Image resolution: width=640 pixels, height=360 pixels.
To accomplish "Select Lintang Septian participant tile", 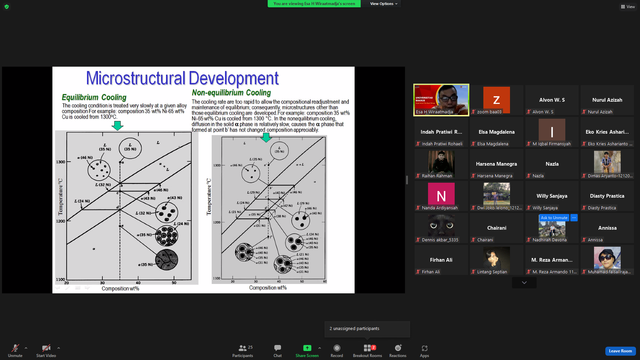I will pyautogui.click(x=496, y=260).
